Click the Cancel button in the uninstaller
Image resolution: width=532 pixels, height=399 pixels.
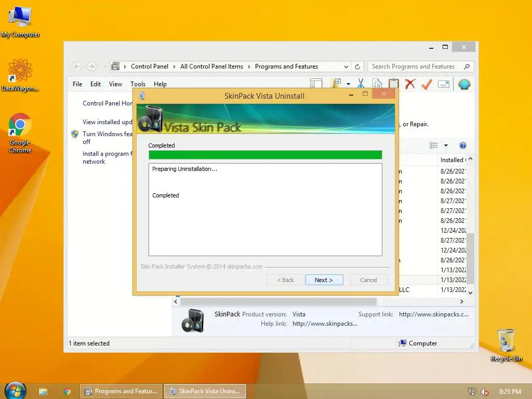point(368,280)
